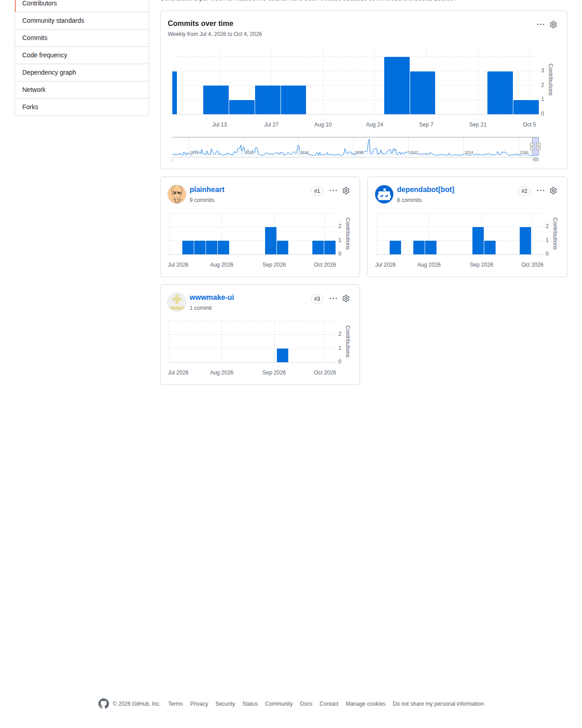Click the #1 rank badge on plainheart
Viewport: 582px width, 728px height.
317,191
